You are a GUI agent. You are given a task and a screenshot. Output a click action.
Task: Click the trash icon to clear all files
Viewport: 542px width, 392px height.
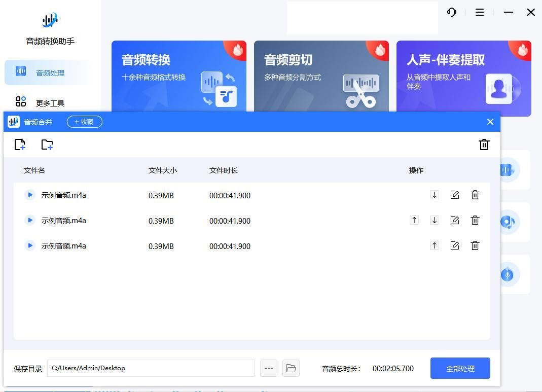click(x=484, y=145)
